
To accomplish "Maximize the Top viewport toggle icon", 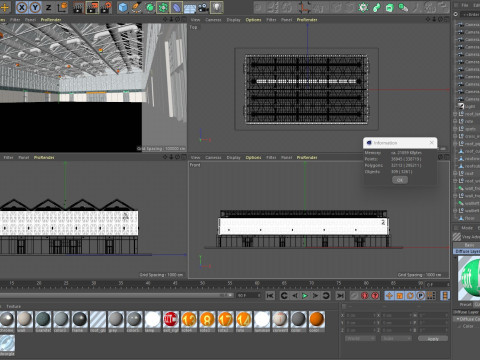I will point(446,20).
